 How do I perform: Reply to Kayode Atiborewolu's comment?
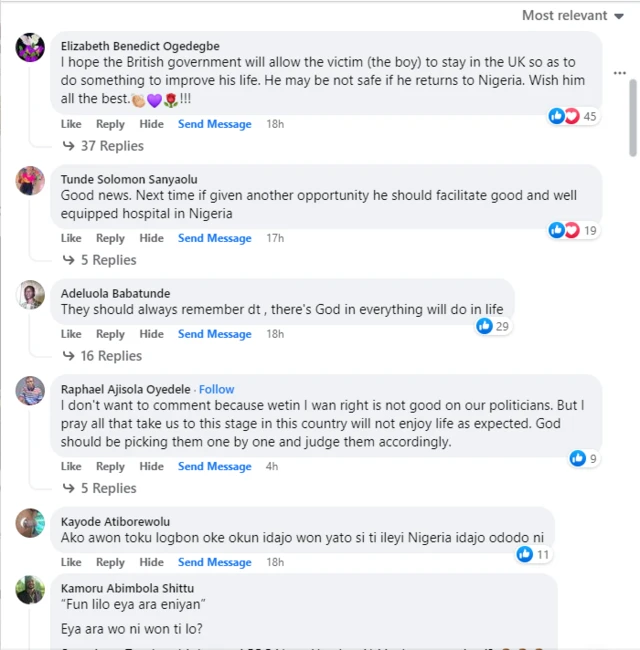[110, 562]
